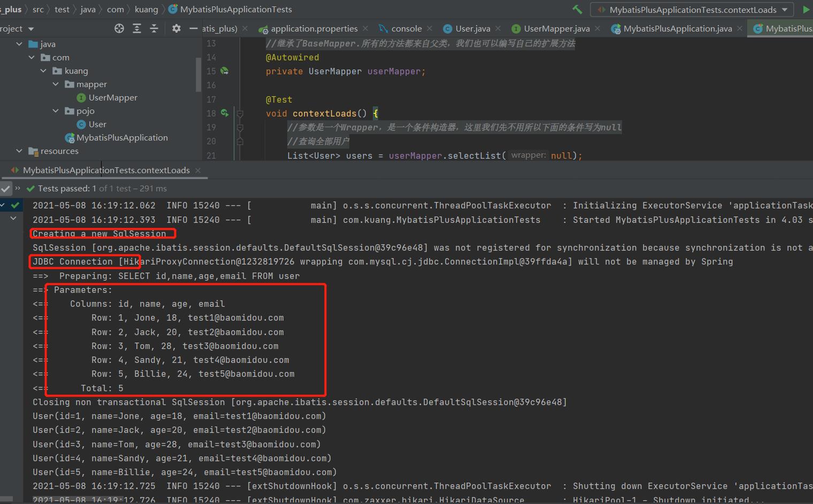Close the console editor tab
The height and width of the screenshot is (504, 813).
tap(429, 28)
